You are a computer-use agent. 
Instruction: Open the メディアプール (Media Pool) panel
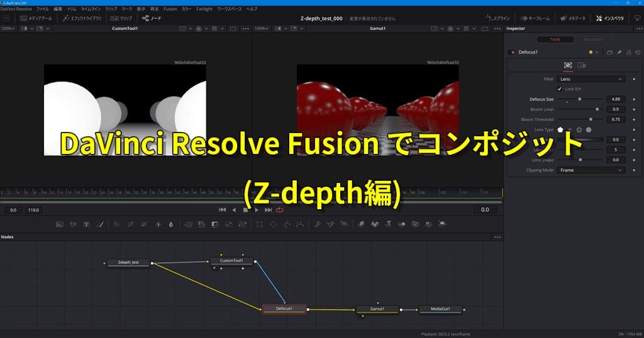(x=36, y=18)
